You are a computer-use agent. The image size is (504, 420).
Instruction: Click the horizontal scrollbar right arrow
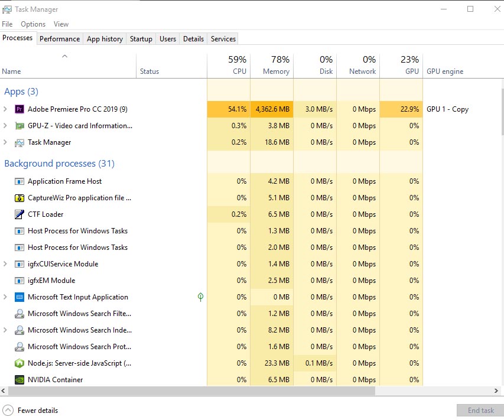click(496, 390)
